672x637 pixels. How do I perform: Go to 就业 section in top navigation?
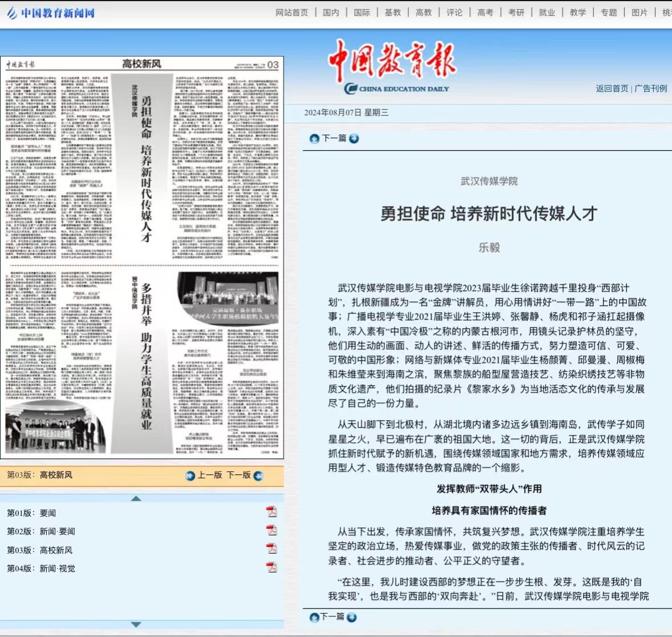click(x=546, y=13)
